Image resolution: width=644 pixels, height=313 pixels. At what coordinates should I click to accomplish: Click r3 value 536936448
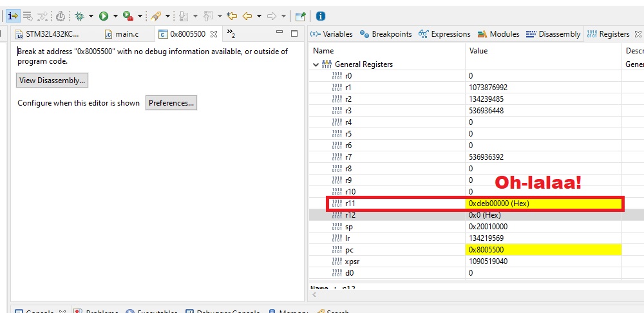[x=486, y=111]
